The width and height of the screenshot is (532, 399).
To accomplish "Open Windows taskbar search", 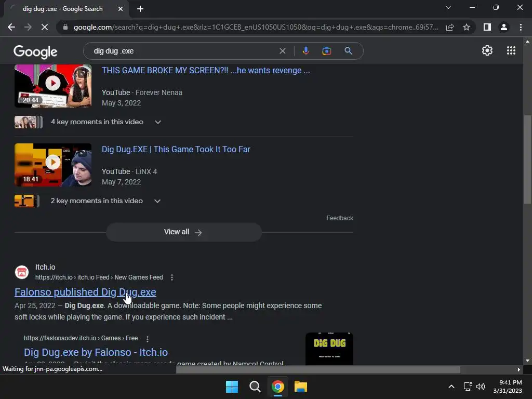I will click(255, 387).
